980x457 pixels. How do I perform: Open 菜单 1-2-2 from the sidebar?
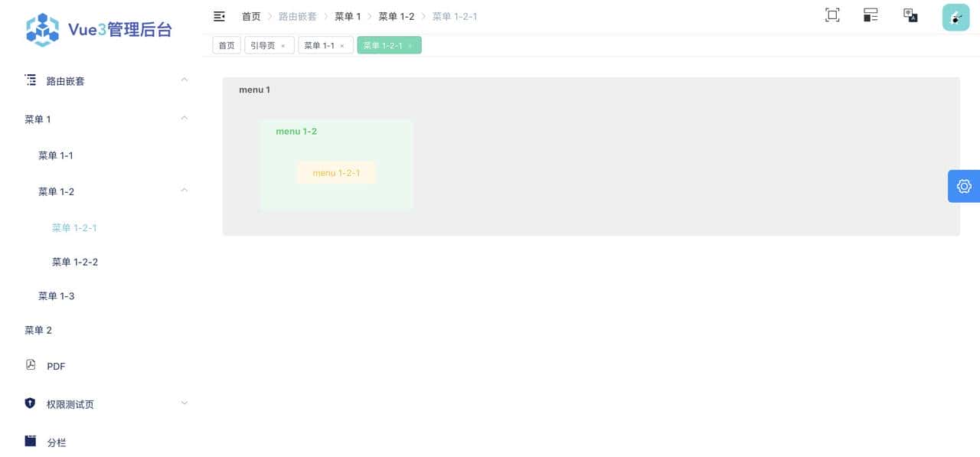(74, 262)
